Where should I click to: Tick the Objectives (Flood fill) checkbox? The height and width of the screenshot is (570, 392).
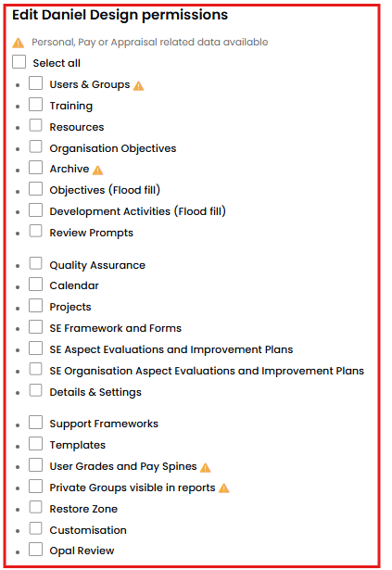pyautogui.click(x=35, y=189)
